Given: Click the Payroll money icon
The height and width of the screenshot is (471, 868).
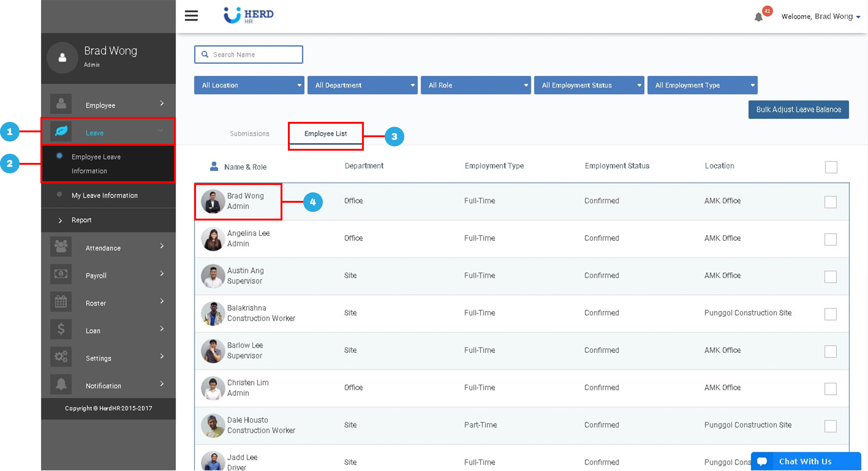Looking at the screenshot, I should (x=61, y=274).
